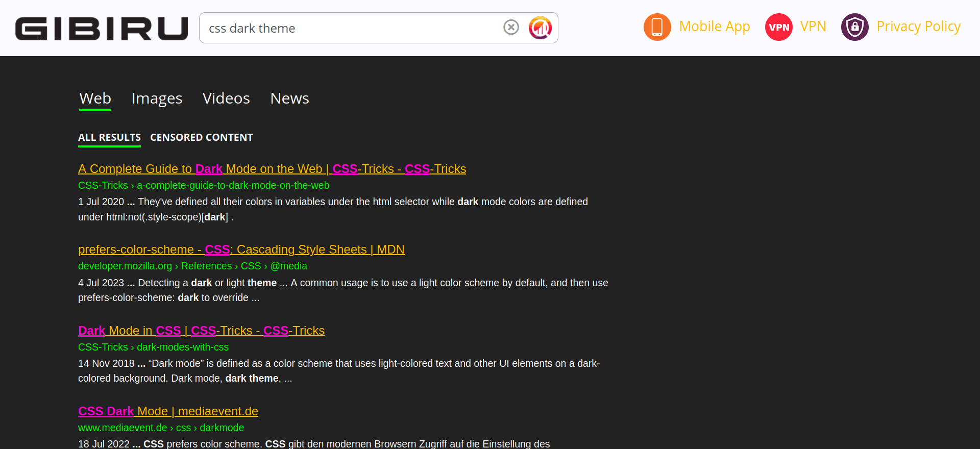Screen dimensions: 980x449
Task: Open the Gibiru logo homepage
Action: pyautogui.click(x=102, y=29)
